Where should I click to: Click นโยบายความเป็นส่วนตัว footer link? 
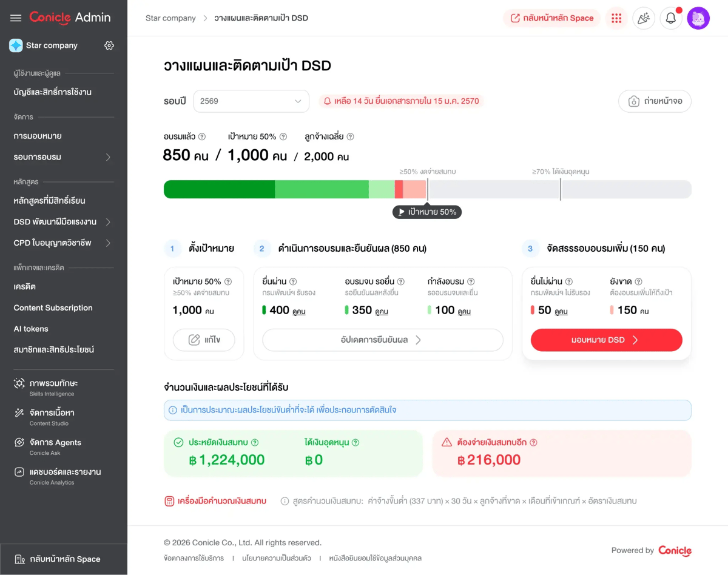pyautogui.click(x=276, y=558)
